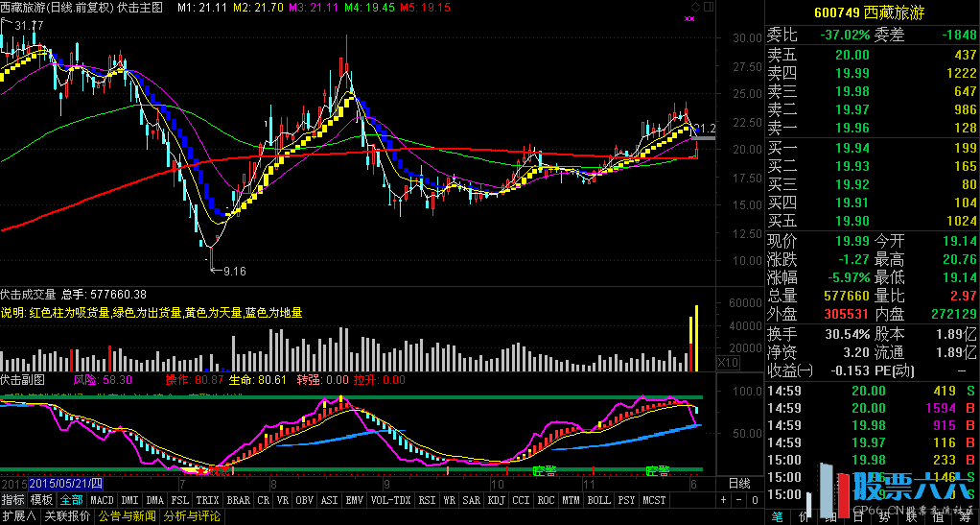Select the 全部 indicators tab
This screenshot has width=980, height=525.
[71, 500]
